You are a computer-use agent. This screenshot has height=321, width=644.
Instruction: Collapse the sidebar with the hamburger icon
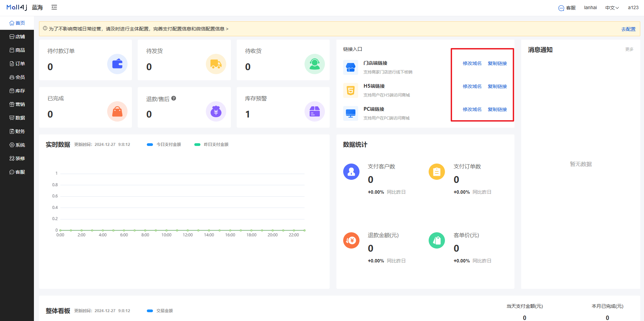tap(54, 7)
